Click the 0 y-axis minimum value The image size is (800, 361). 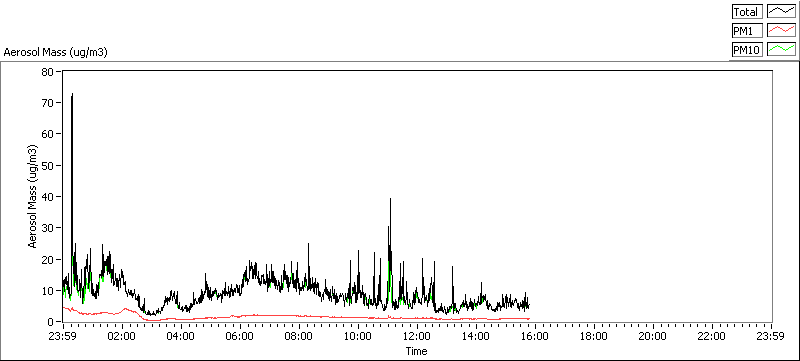51,322
